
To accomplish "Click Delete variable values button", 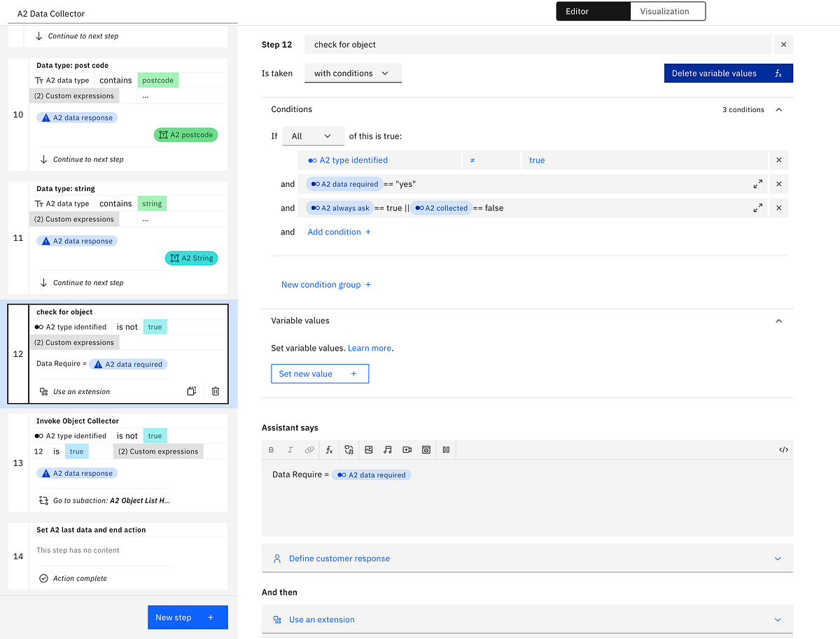I will point(728,73).
